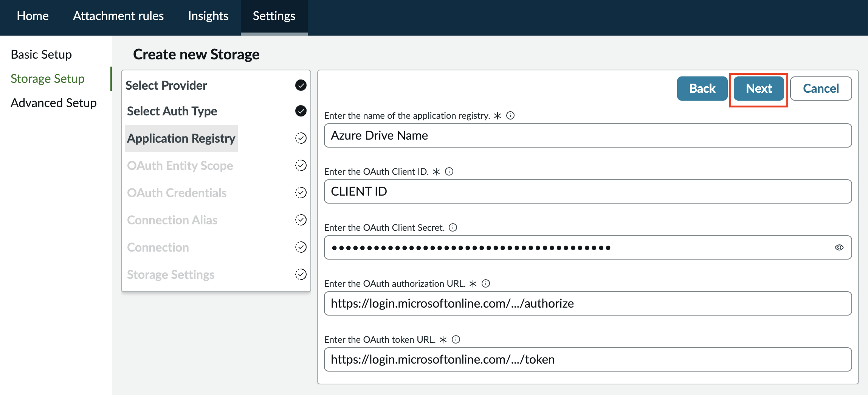Click the info icon beside OAuth token URL label
The image size is (868, 395).
click(x=456, y=339)
